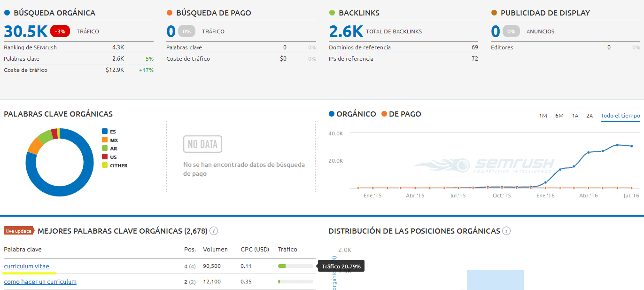Click the US red legend swatch
644x290 pixels.
click(x=105, y=157)
